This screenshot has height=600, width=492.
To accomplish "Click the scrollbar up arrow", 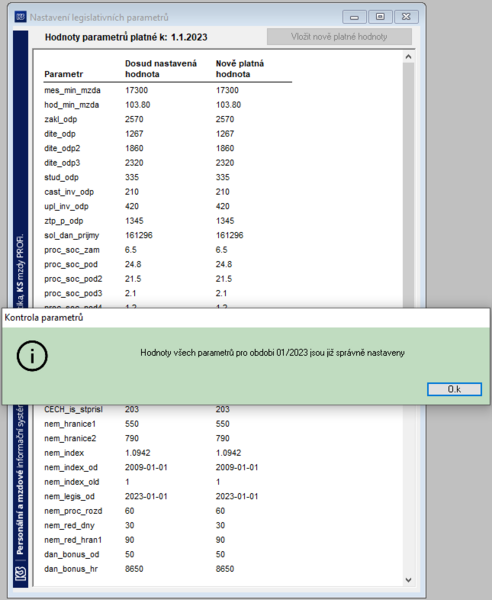I will [x=408, y=57].
